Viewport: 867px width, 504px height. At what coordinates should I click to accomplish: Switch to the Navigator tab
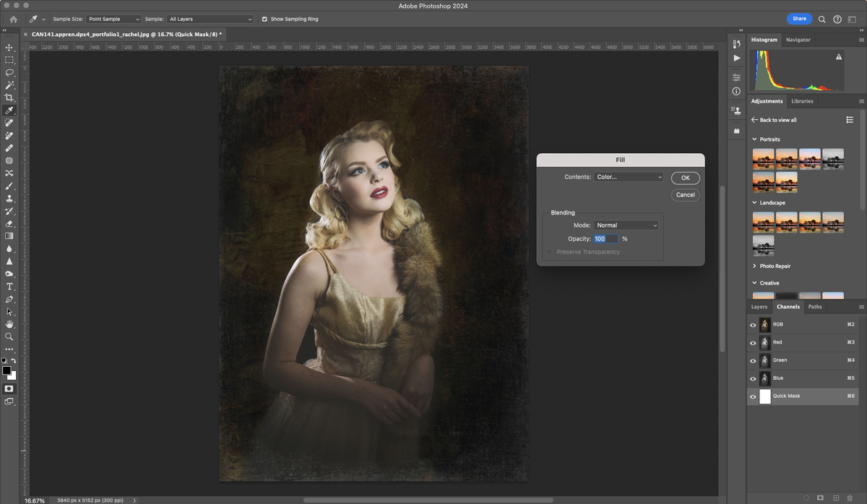pyautogui.click(x=798, y=40)
